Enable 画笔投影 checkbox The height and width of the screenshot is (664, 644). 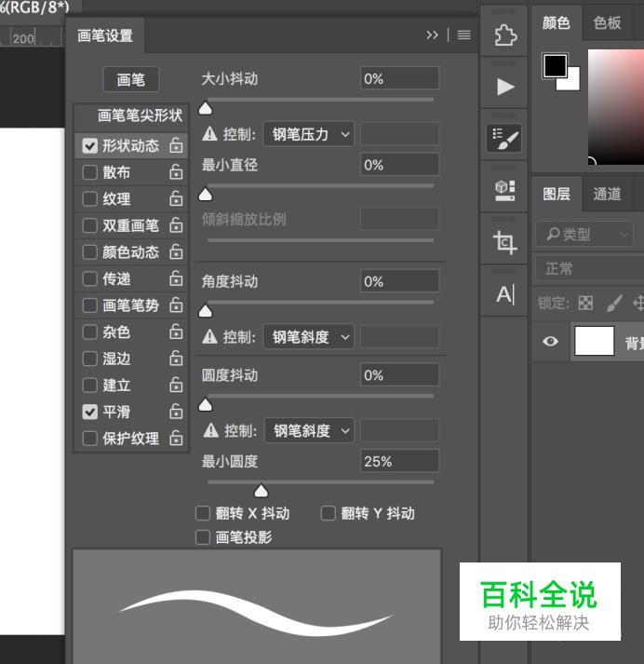click(203, 537)
